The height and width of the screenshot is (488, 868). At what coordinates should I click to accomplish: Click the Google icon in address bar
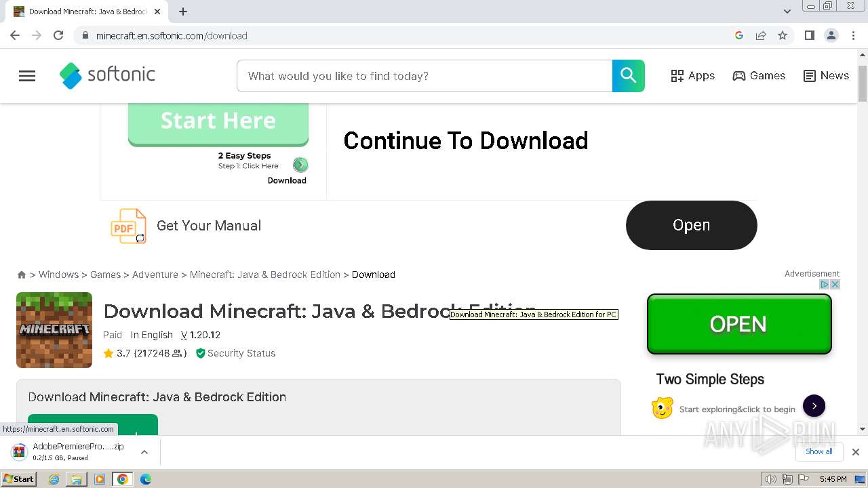(x=739, y=35)
